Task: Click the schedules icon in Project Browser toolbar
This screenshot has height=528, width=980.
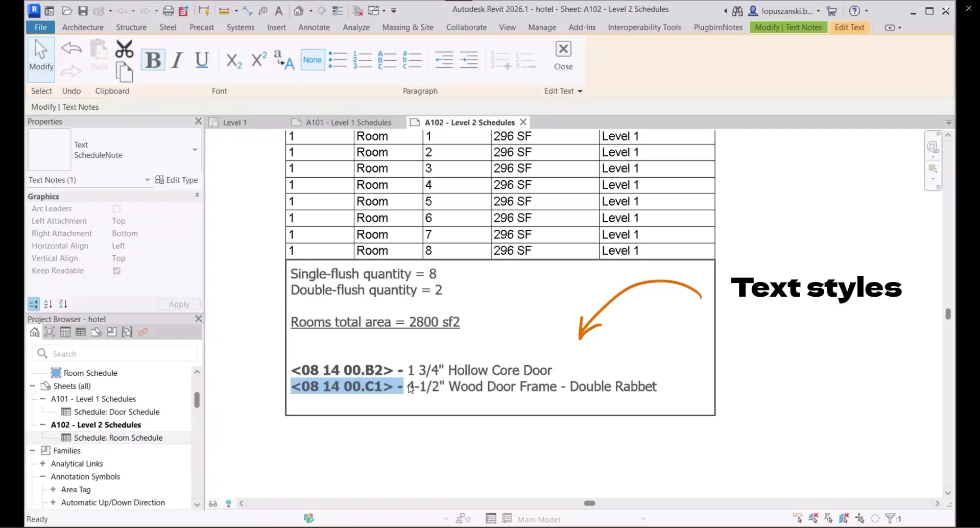Action: click(x=81, y=332)
